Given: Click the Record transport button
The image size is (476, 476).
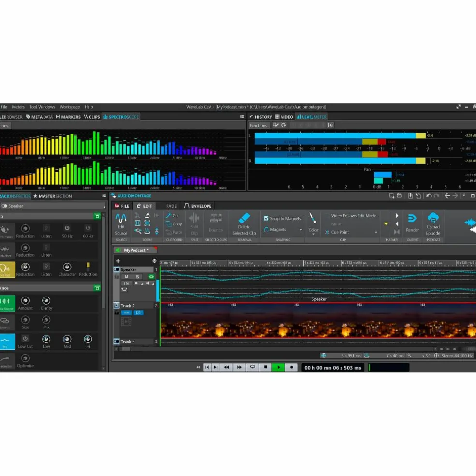Looking at the screenshot, I should pos(291,367).
